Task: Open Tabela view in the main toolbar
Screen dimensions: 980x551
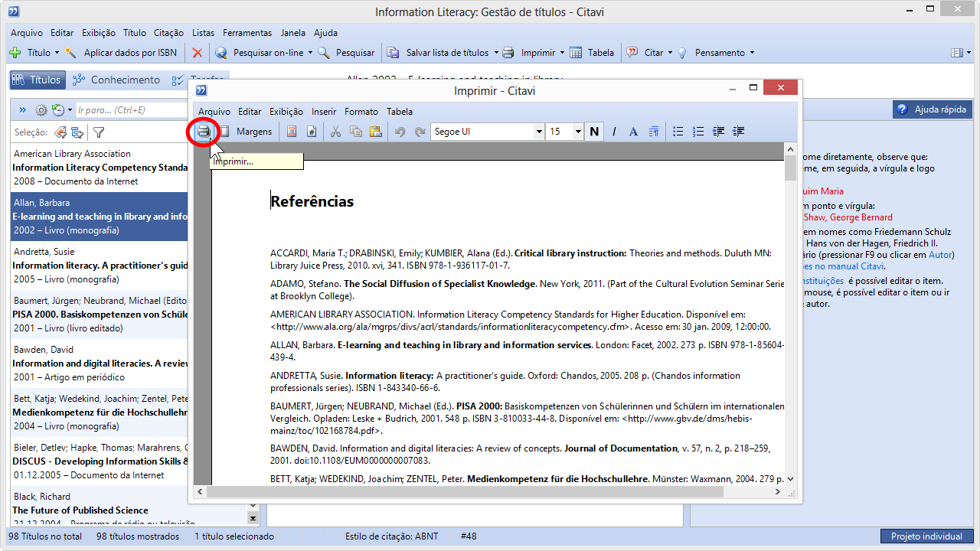Action: point(592,53)
